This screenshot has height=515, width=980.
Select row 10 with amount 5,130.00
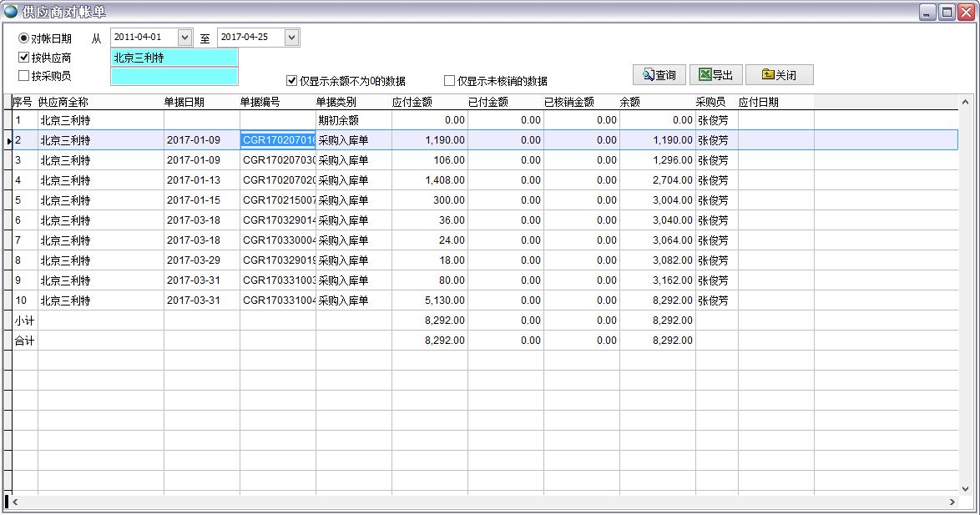coord(429,300)
